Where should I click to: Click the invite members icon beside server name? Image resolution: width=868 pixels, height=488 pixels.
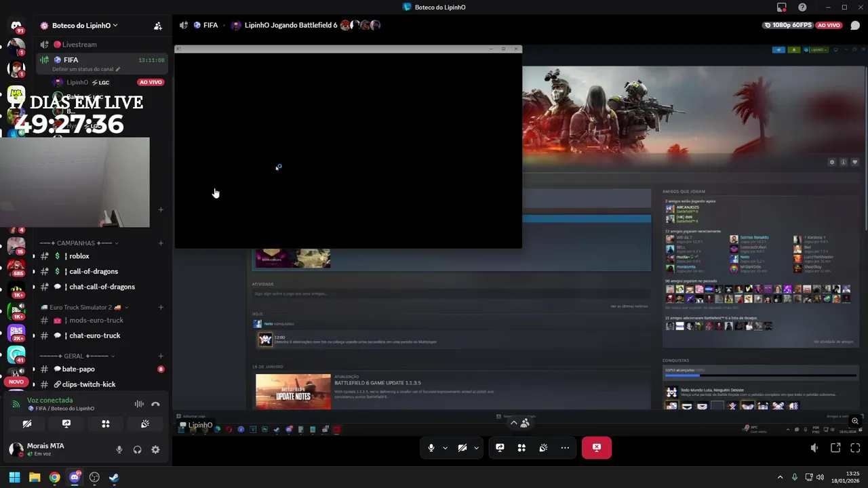(x=158, y=26)
